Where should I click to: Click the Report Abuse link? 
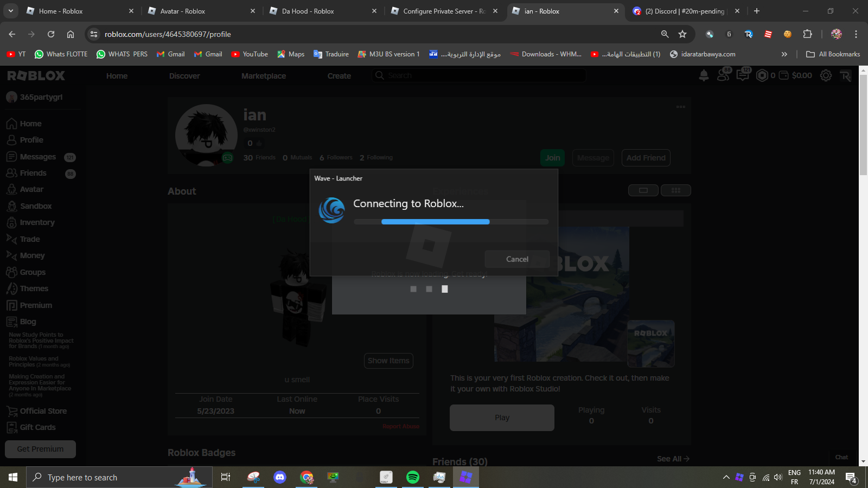[x=401, y=426]
